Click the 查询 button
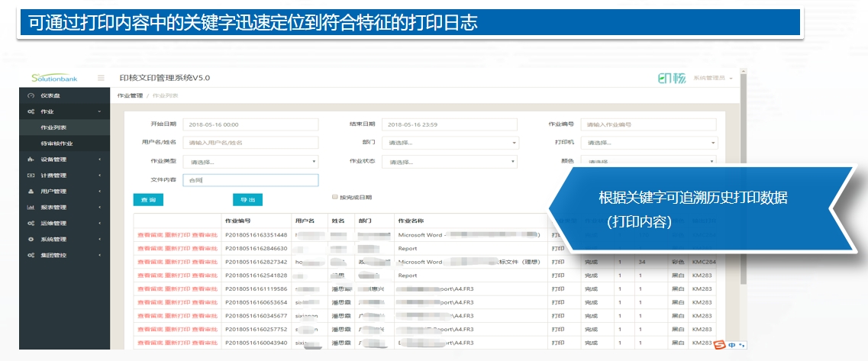This screenshot has height=361, width=868. click(x=147, y=200)
